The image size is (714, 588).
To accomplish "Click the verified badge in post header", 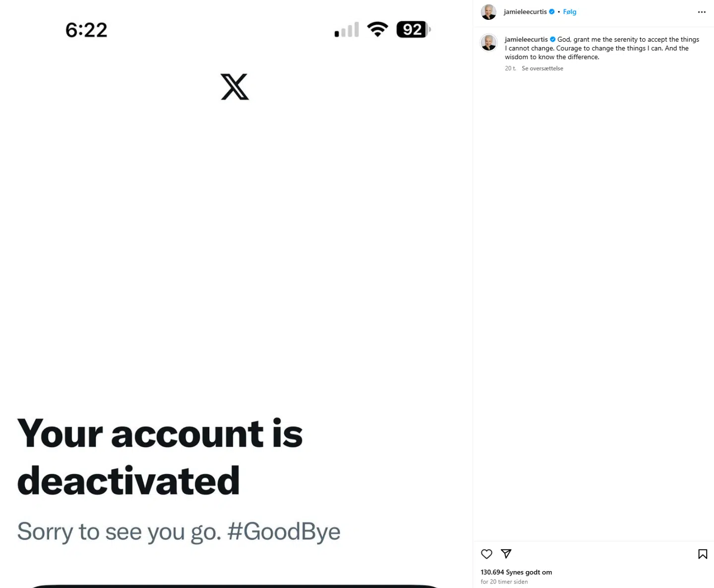I will (552, 12).
